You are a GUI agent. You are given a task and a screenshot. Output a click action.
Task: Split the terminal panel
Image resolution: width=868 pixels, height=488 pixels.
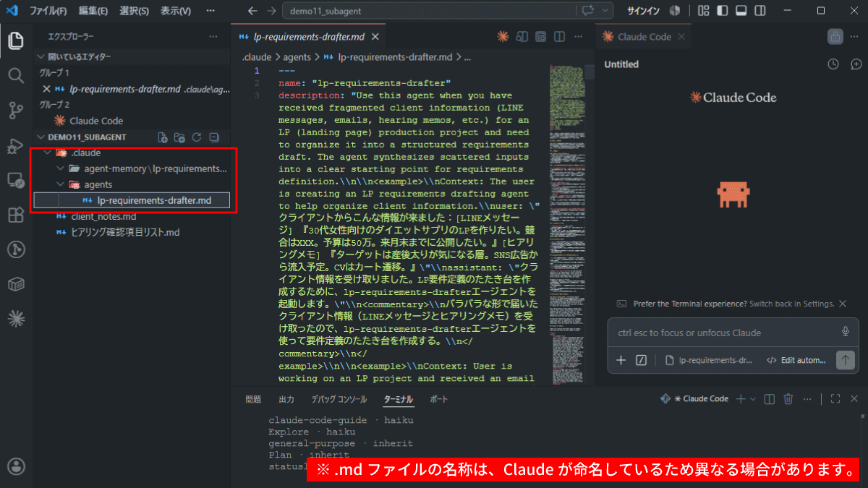(x=770, y=399)
